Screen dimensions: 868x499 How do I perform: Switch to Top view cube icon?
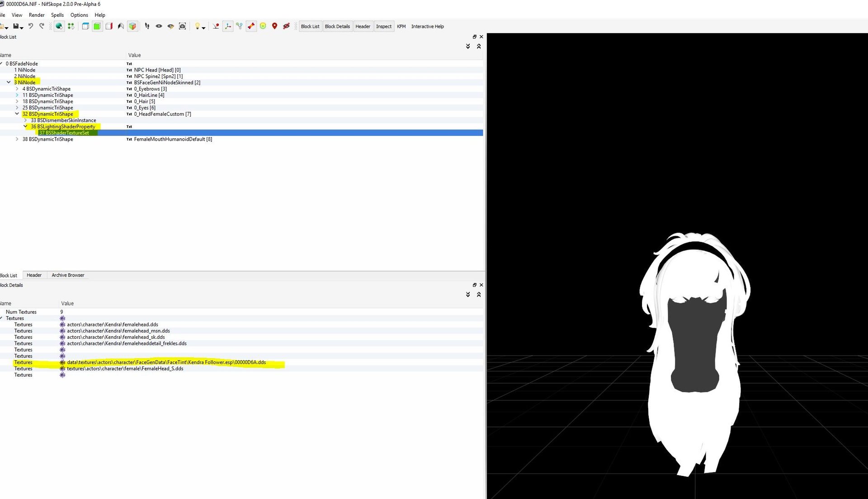pyautogui.click(x=85, y=26)
